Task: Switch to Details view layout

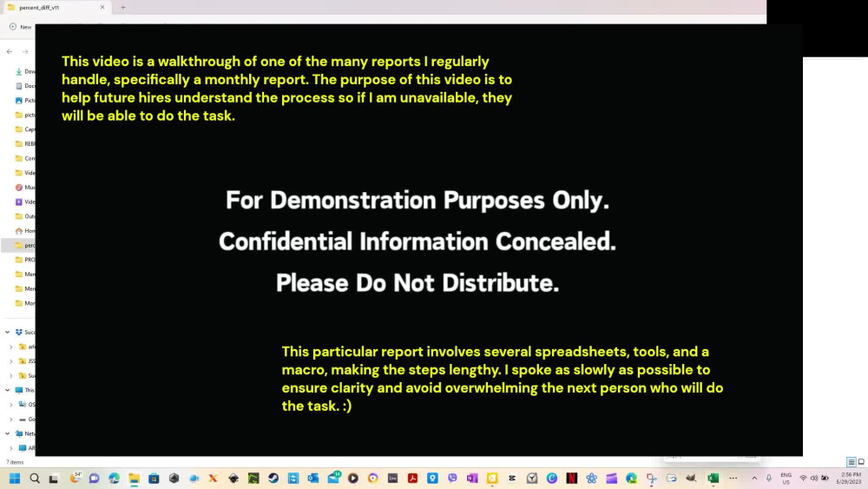Action: click(x=852, y=462)
